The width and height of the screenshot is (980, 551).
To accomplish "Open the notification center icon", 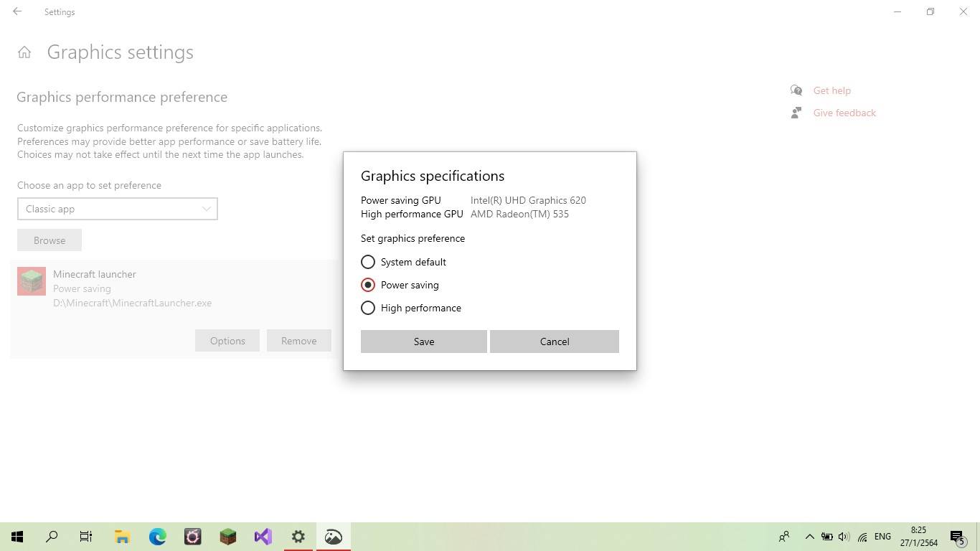I will pos(957,537).
